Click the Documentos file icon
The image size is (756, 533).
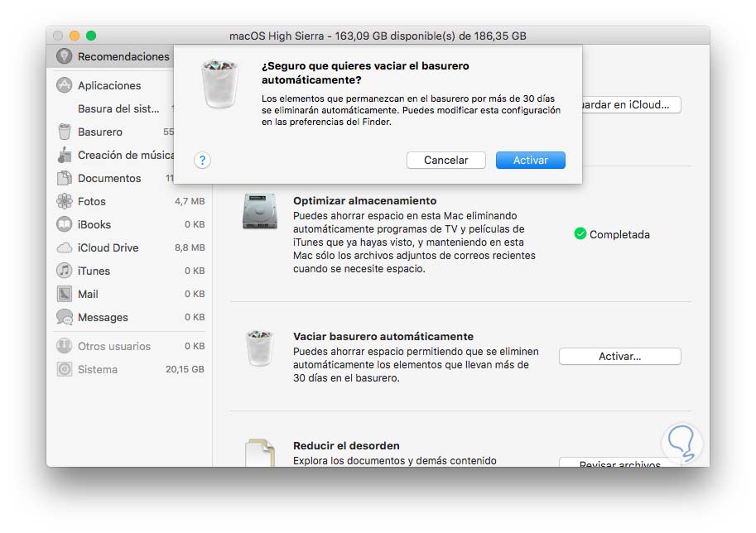coord(64,178)
